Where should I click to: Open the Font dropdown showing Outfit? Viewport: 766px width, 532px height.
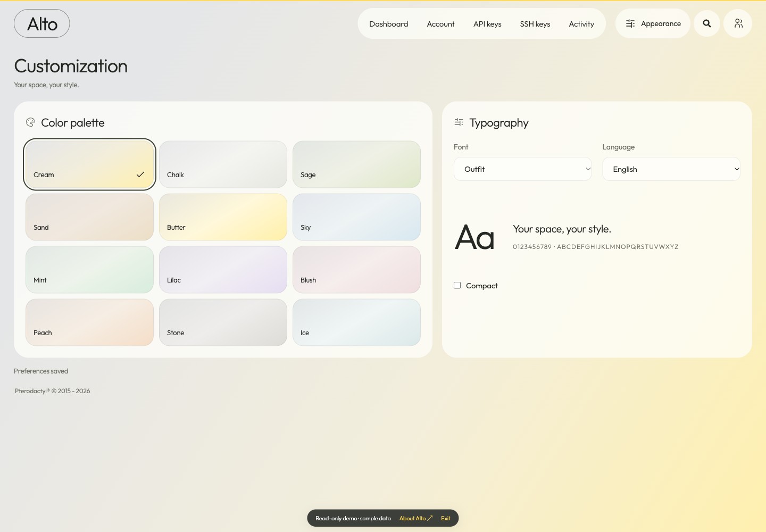(x=522, y=169)
